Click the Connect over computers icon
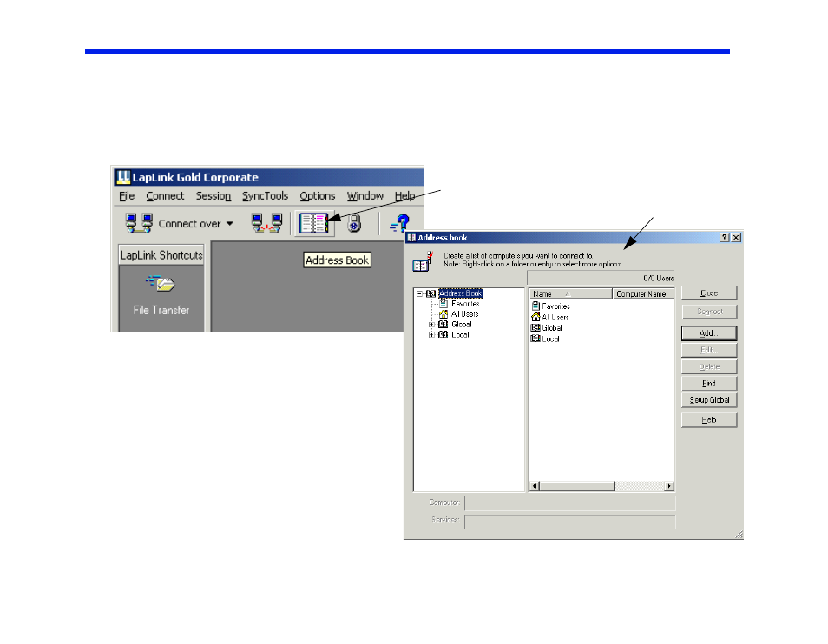The width and height of the screenshot is (828, 644). (139, 223)
